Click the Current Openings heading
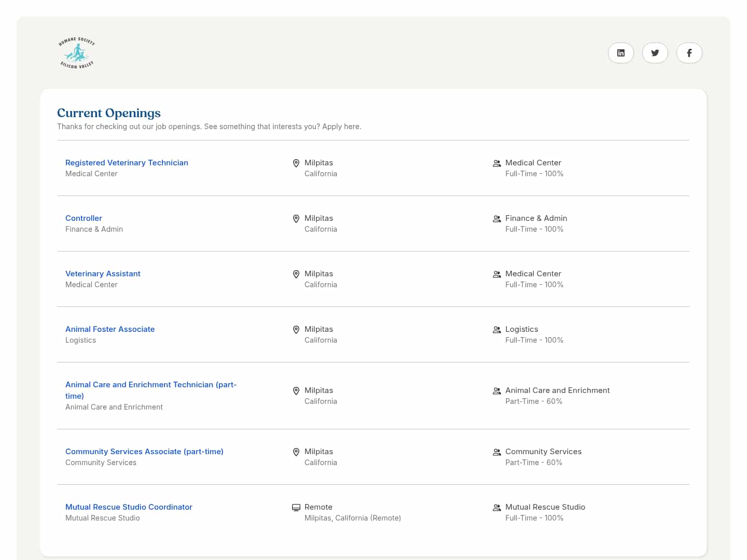 (x=109, y=113)
